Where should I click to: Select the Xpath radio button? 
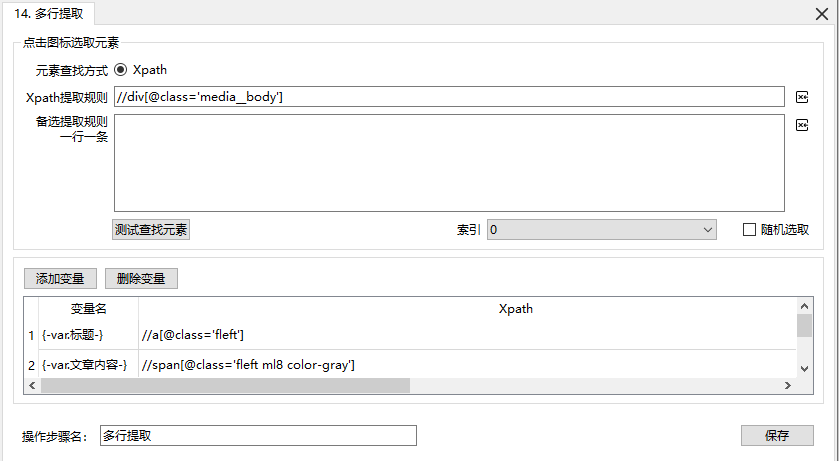[121, 70]
